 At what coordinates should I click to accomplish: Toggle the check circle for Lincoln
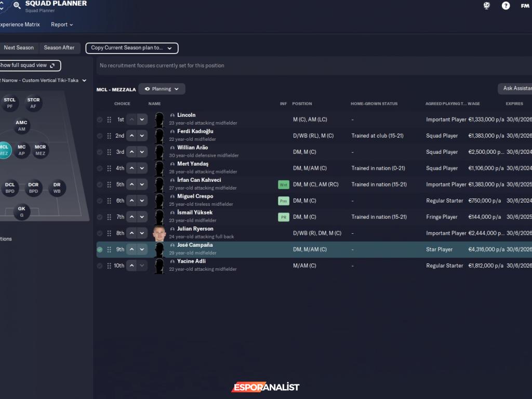(x=100, y=119)
